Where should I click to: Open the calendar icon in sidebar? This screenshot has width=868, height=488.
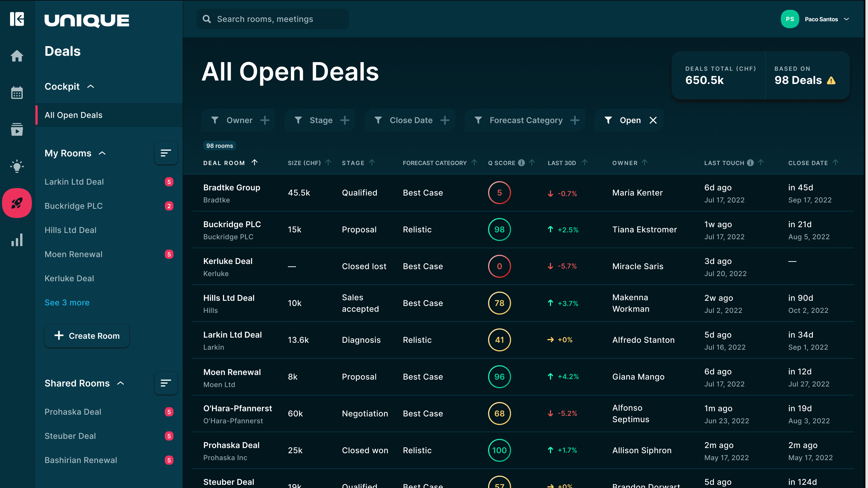17,92
